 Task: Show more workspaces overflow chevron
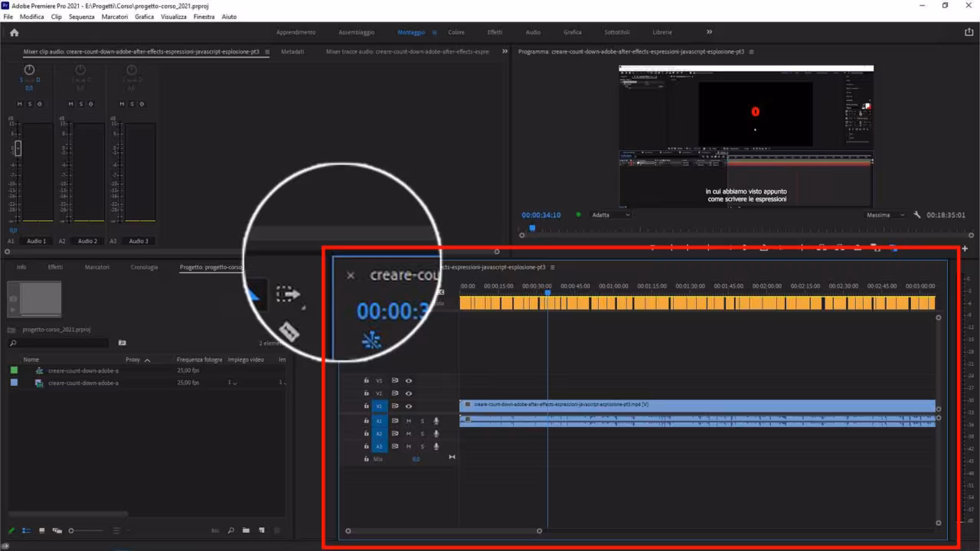click(x=709, y=32)
